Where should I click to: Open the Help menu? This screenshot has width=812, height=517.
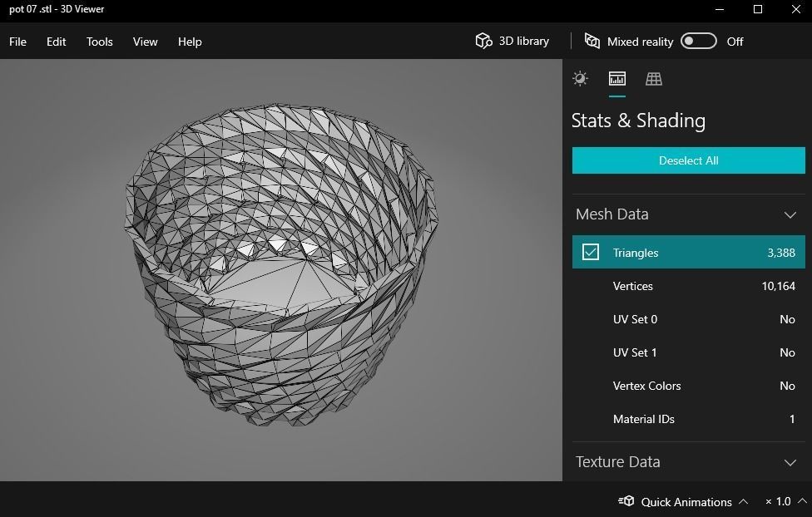tap(190, 42)
